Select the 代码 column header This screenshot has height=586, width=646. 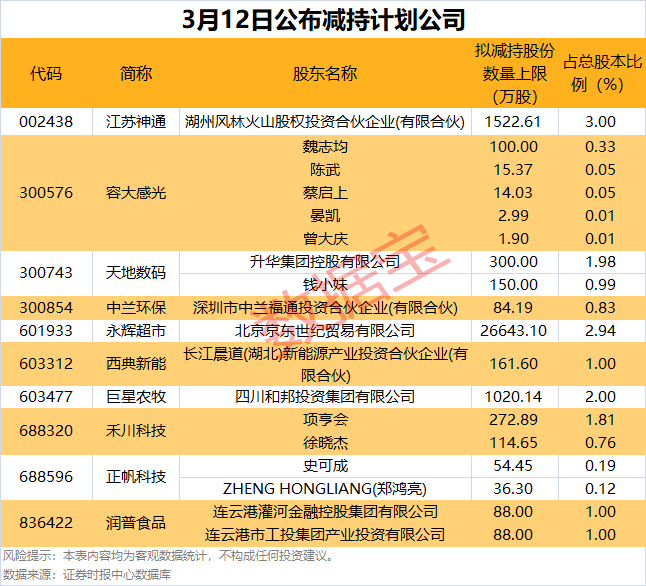(x=46, y=74)
